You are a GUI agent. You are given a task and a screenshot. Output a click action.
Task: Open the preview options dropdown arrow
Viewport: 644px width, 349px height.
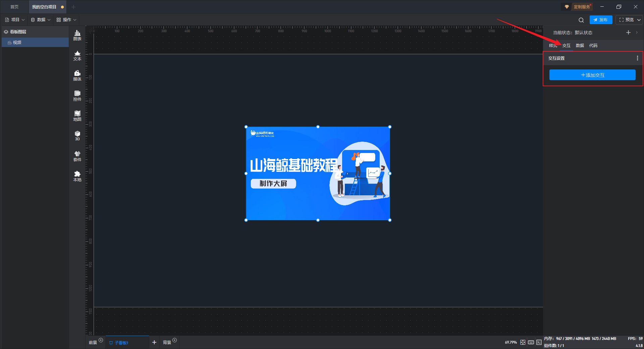pos(639,20)
